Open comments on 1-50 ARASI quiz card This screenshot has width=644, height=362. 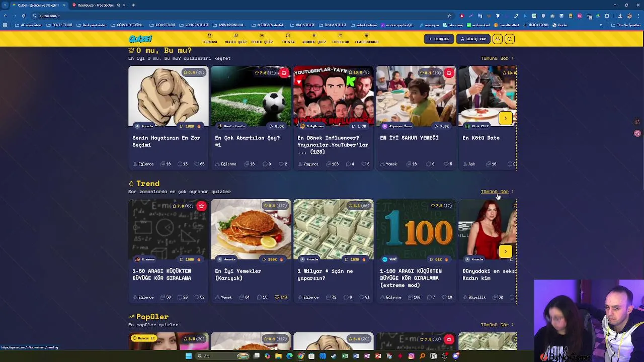tap(182, 297)
